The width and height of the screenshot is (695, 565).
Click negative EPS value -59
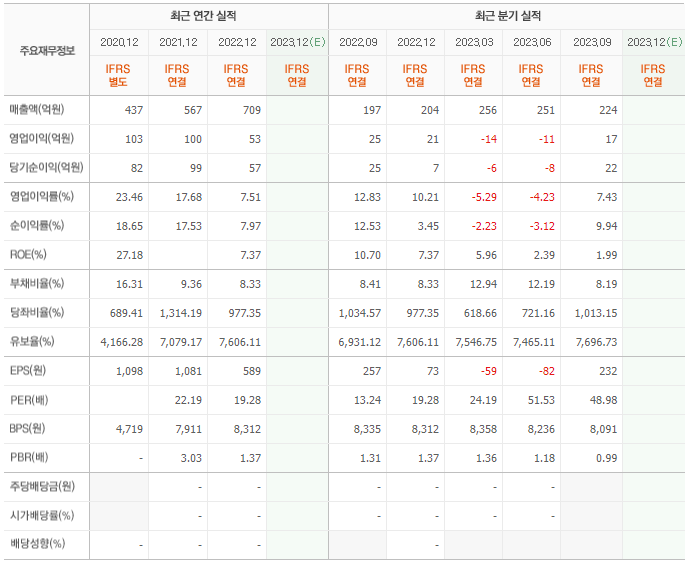[x=489, y=371]
